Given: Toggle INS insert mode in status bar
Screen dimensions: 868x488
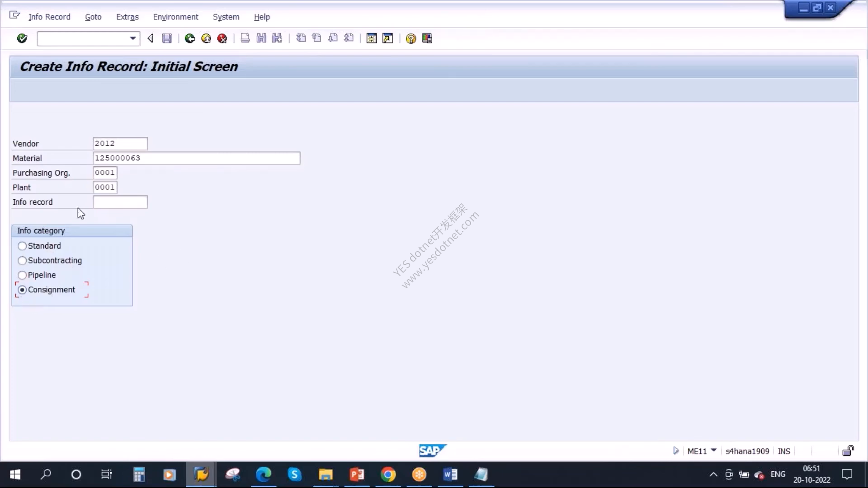Looking at the screenshot, I should point(783,451).
